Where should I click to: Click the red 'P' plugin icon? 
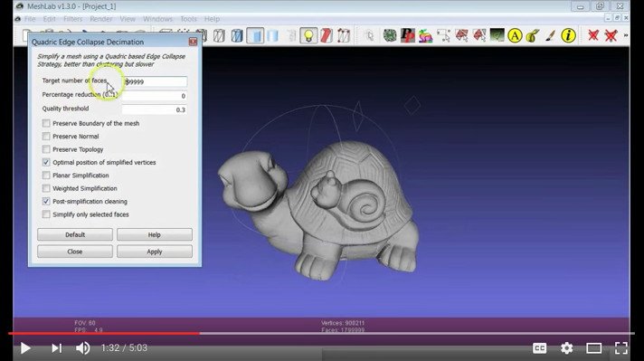[408, 35]
